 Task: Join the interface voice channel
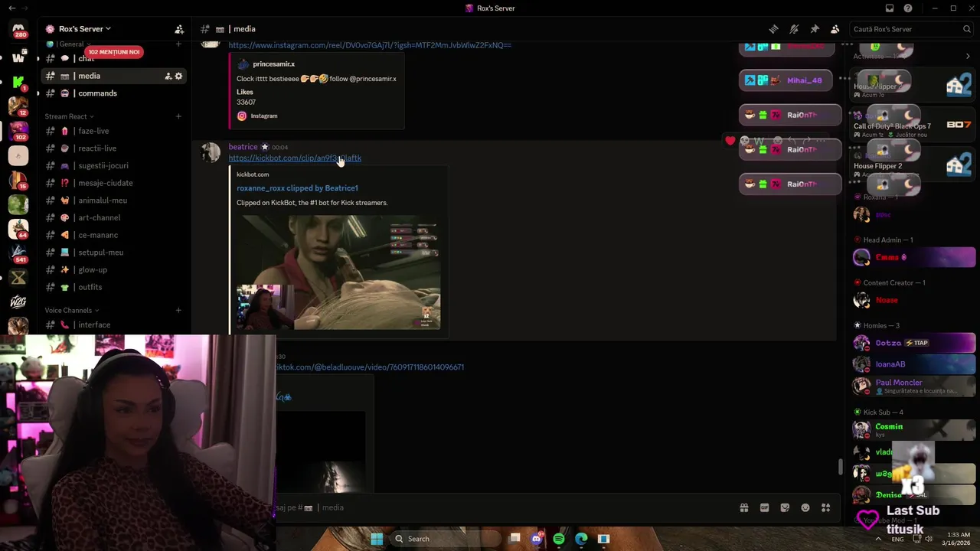pyautogui.click(x=94, y=324)
